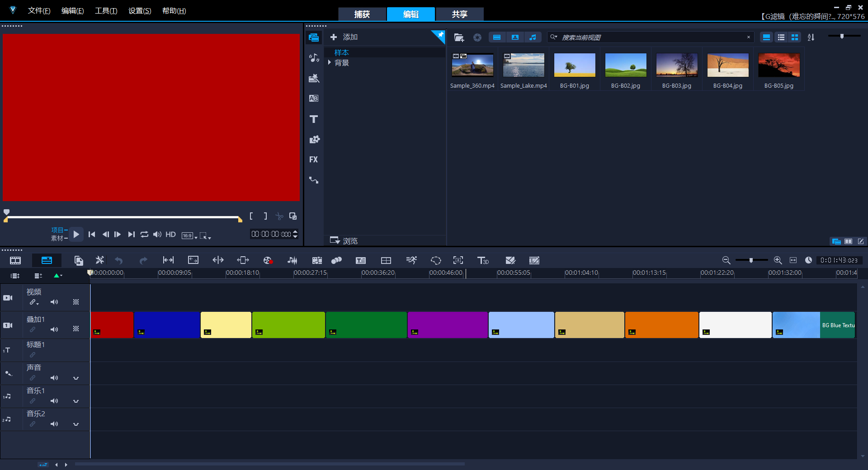This screenshot has width=868, height=470.
Task: Open the Audio/Sound library panel
Action: tap(314, 58)
